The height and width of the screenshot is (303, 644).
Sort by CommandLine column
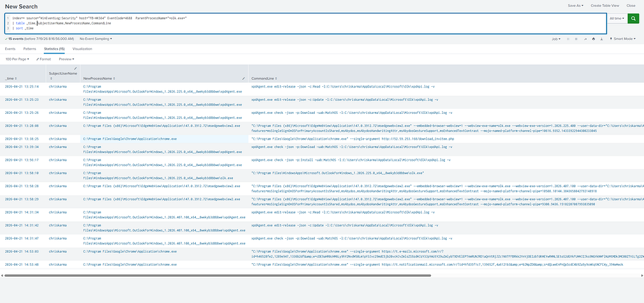(x=263, y=78)
